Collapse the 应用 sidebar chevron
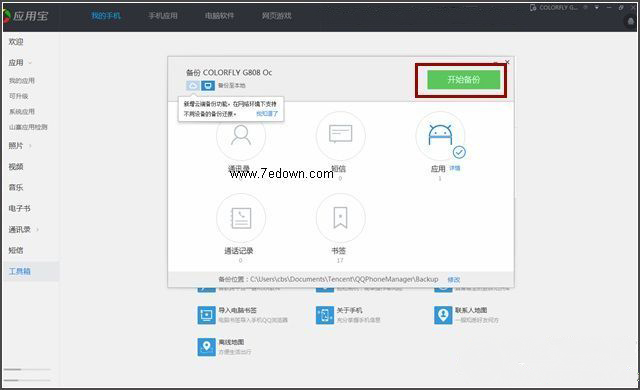This screenshot has height=390, width=640. [x=30, y=63]
